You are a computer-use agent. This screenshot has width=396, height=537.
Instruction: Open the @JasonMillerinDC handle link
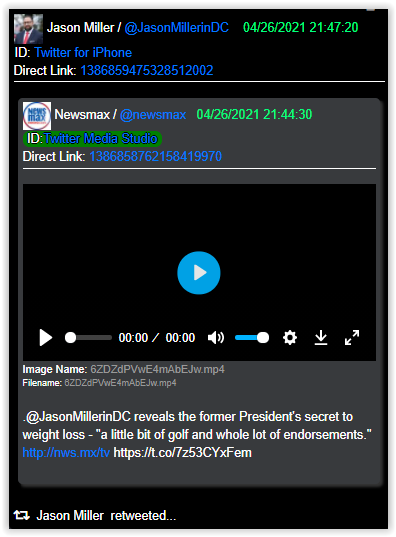coord(176,27)
